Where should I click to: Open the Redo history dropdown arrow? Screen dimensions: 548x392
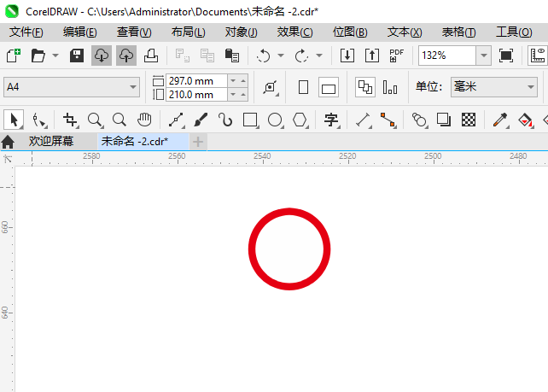pos(319,56)
